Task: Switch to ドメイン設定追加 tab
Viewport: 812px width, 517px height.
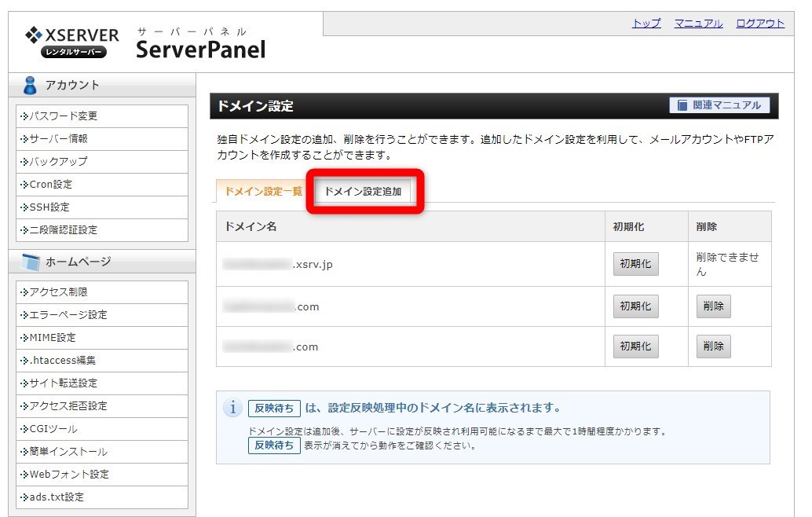Action: [363, 191]
